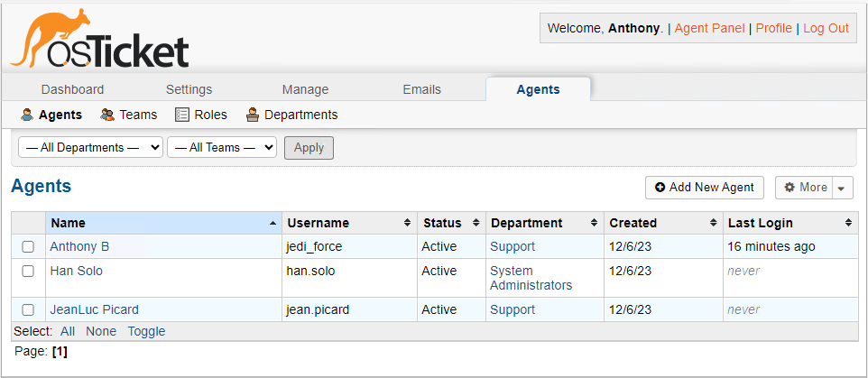Viewport: 868px width, 378px height.
Task: Click the Agents sub-navigation icon
Action: [27, 115]
